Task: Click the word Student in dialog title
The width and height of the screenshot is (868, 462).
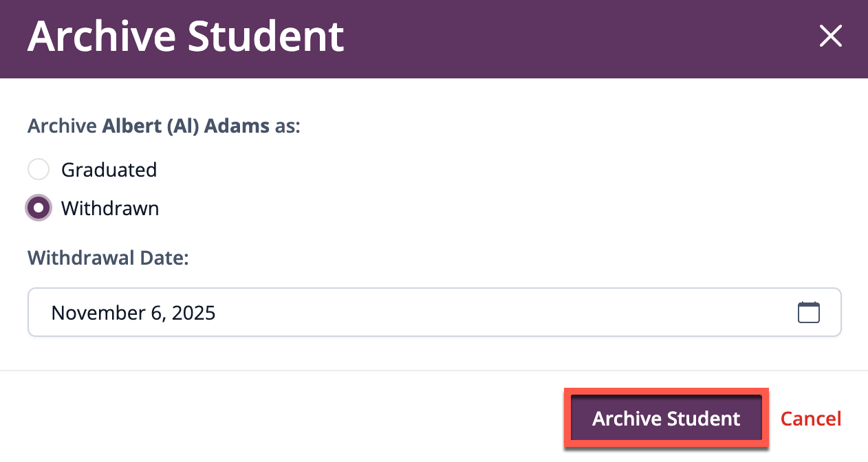Action: click(x=265, y=36)
